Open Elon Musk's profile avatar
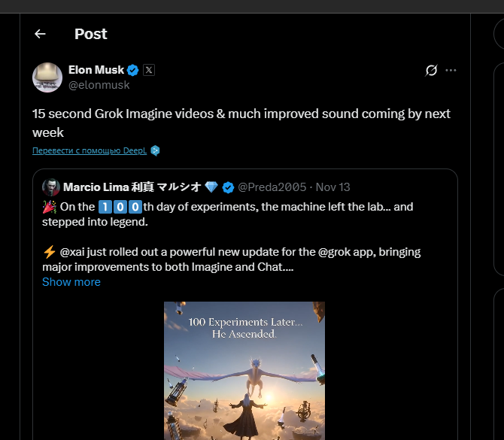Viewport: 504px width, 440px height. 47,77
